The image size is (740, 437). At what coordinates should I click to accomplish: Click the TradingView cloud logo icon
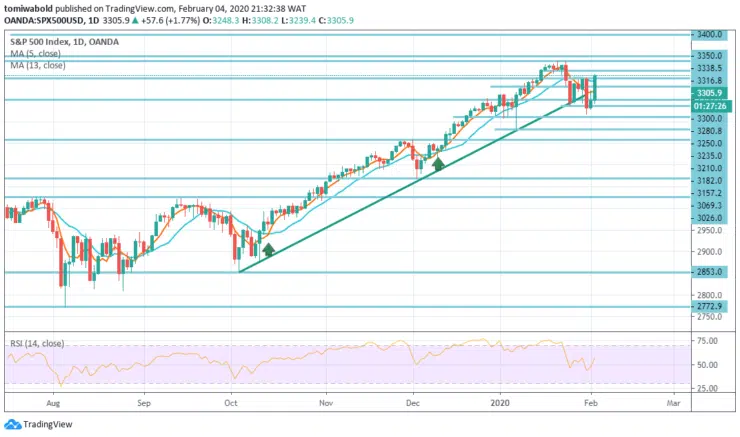coord(12,422)
